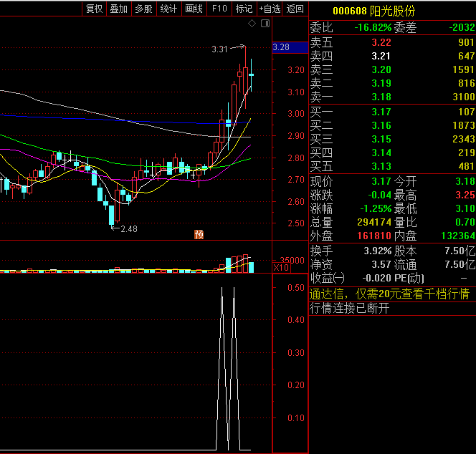
Task: Click 现价 value 3.17
Action: tap(381, 182)
